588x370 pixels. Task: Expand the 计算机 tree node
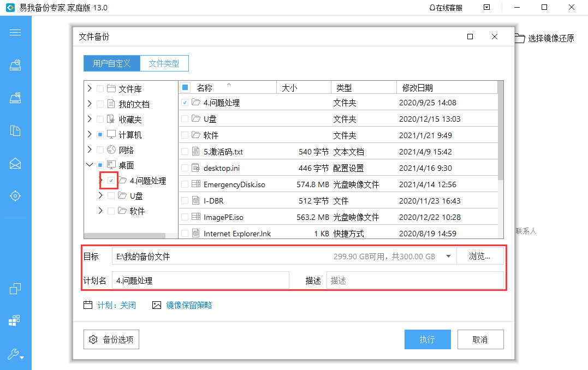(x=89, y=134)
